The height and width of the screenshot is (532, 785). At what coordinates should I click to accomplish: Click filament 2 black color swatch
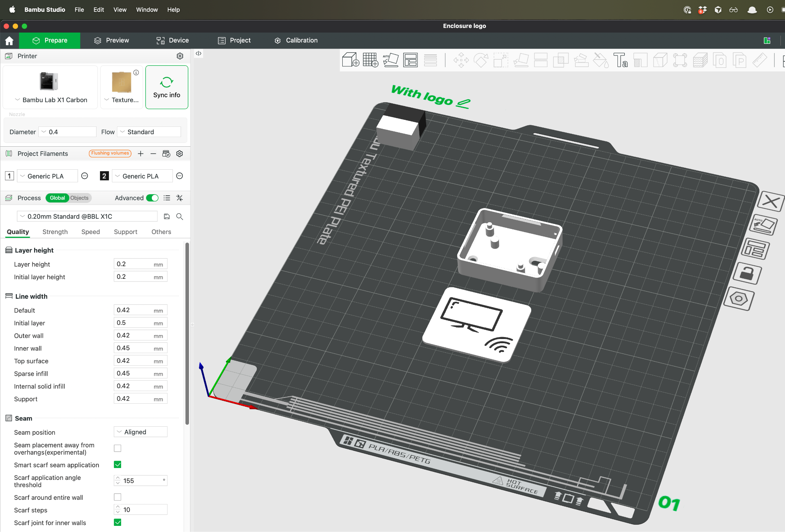click(104, 176)
